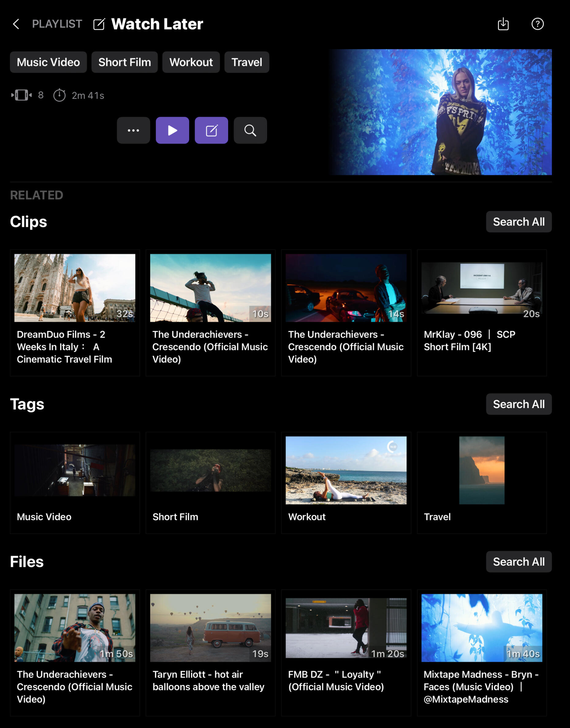This screenshot has height=728, width=570.
Task: Open help with the question mark icon
Action: pos(537,24)
